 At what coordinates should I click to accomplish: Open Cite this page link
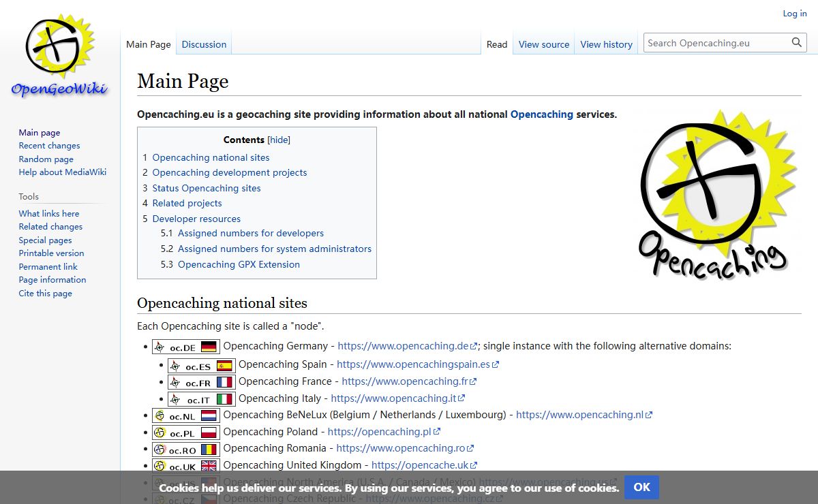coord(46,294)
